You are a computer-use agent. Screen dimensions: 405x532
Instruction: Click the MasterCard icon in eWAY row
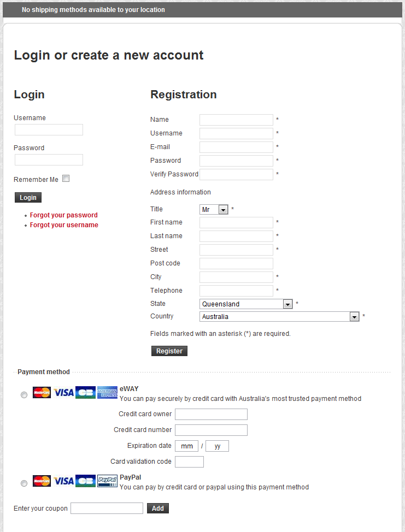42,393
